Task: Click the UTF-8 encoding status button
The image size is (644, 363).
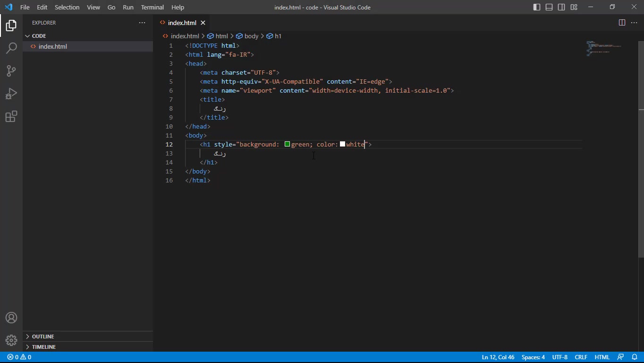Action: 559,357
